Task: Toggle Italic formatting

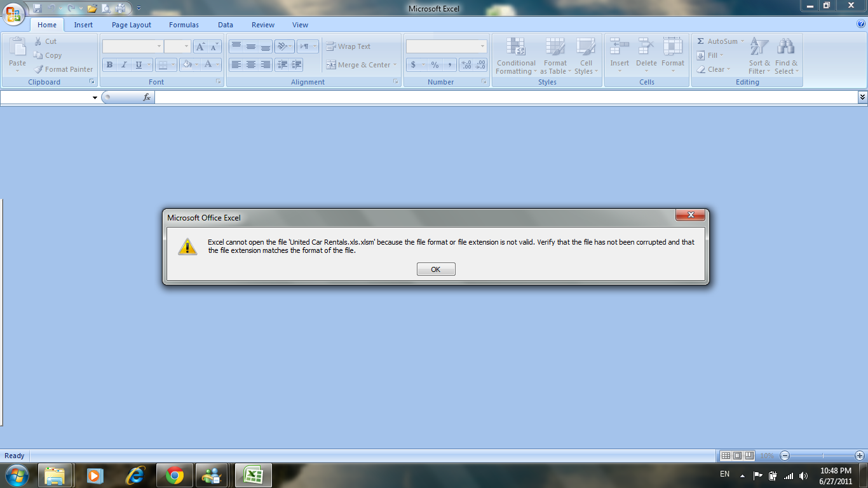Action: 124,65
